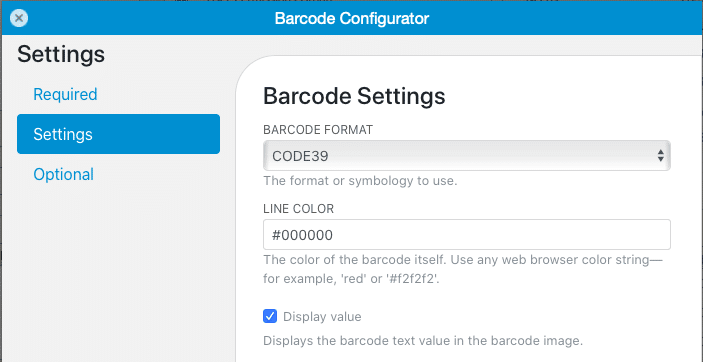Click the '#f2f2f2' example in color hint

[x=411, y=279]
